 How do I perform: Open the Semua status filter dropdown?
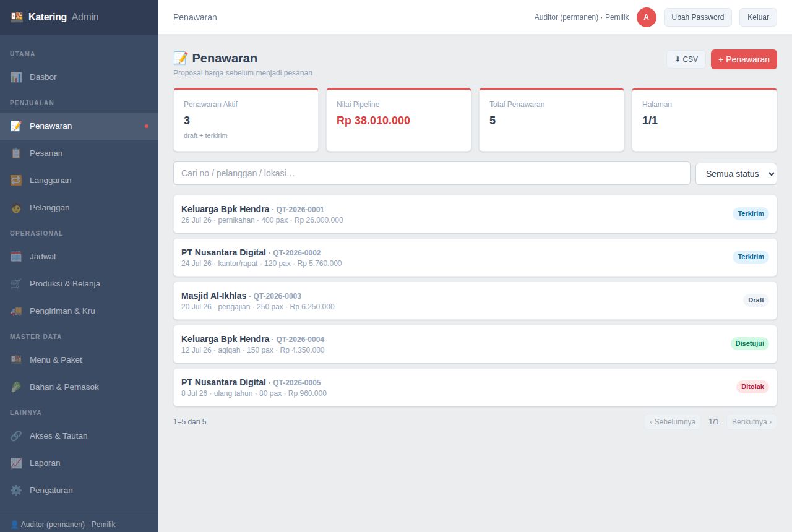(x=736, y=174)
